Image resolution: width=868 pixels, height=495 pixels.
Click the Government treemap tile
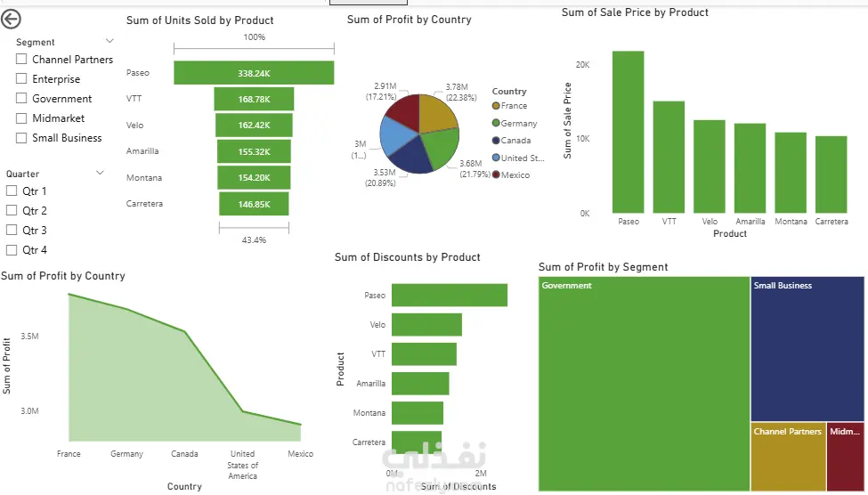point(644,383)
